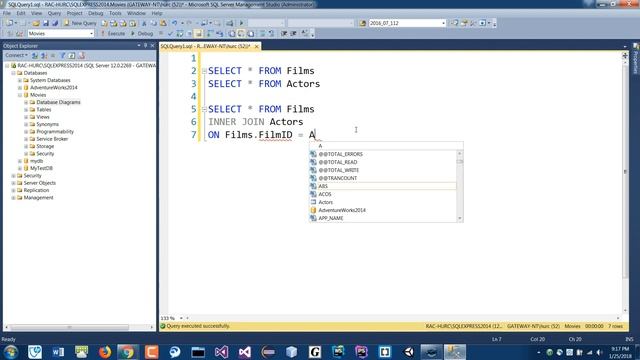Launch Firefox from the taskbar
The width and height of the screenshot is (640, 360).
tap(104, 352)
